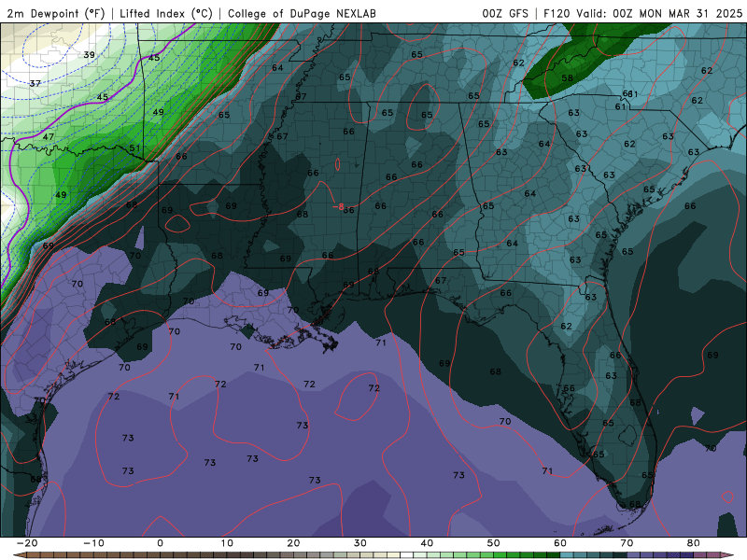The width and height of the screenshot is (747, 560).
Task: Click the 10 label on the color scale
Action: pos(227,543)
